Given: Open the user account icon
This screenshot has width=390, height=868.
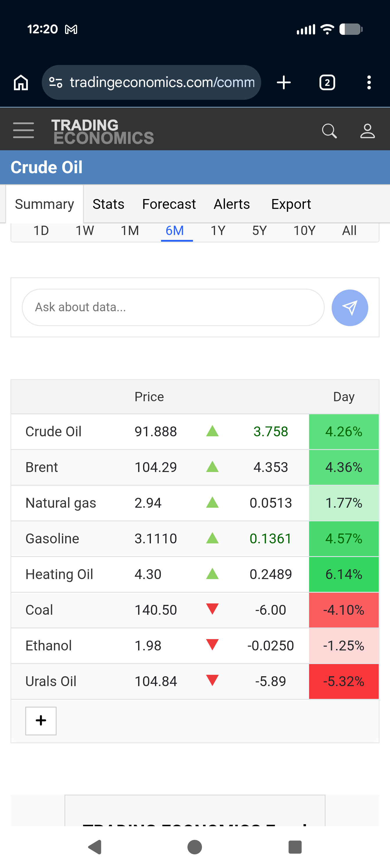Looking at the screenshot, I should coord(367,131).
